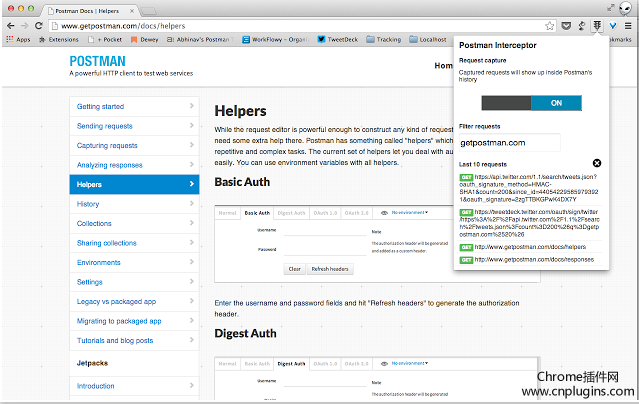Image resolution: width=639 pixels, height=404 pixels.
Task: Open the Settings sidebar item
Action: point(134,282)
